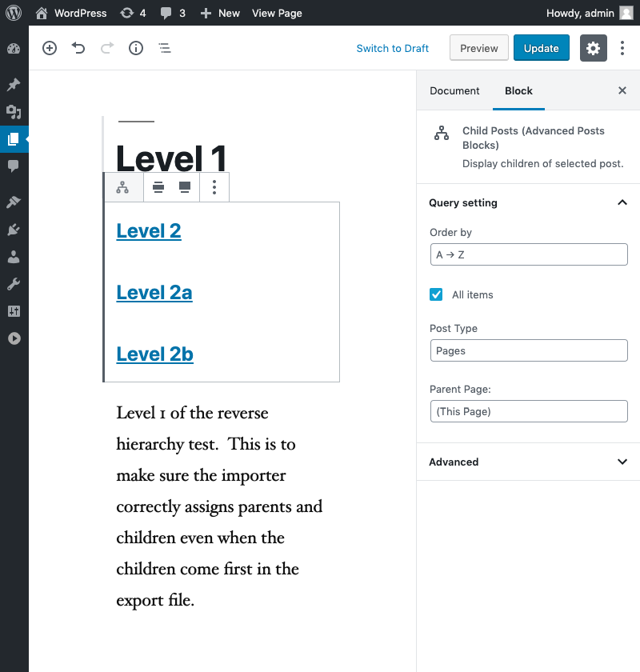The image size is (640, 672).
Task: Open the Order by dropdown
Action: (529, 254)
